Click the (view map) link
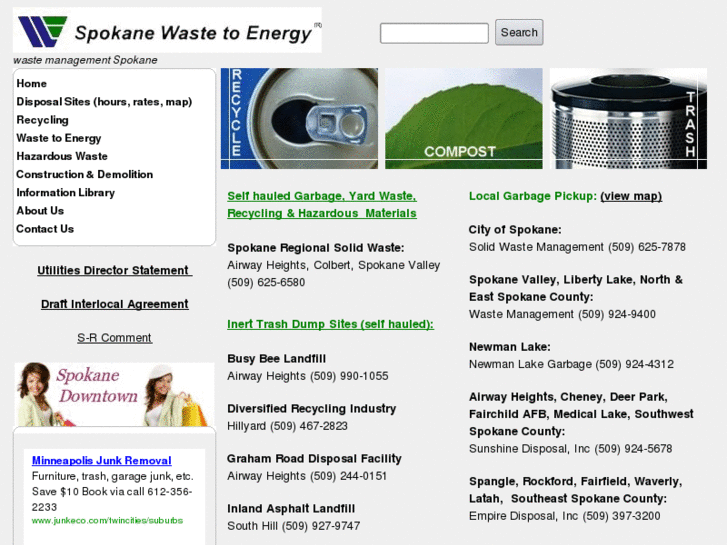This screenshot has height=545, width=727. click(631, 196)
